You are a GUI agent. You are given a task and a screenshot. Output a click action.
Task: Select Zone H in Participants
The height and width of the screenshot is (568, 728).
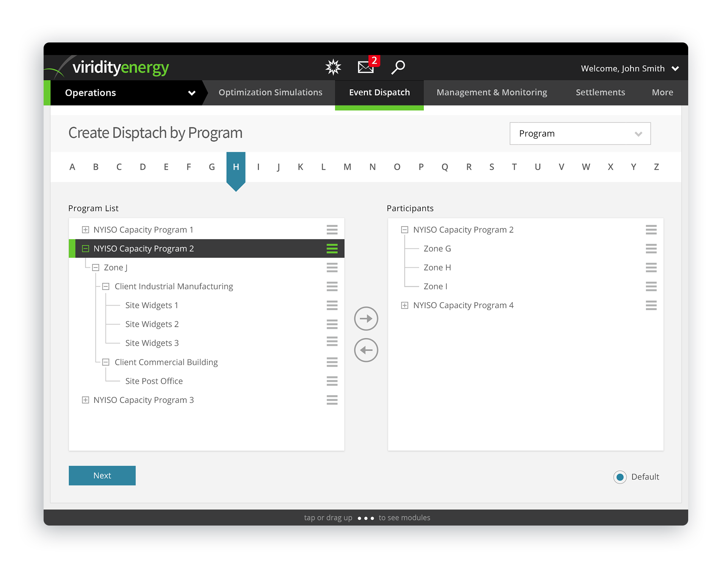pos(526,267)
